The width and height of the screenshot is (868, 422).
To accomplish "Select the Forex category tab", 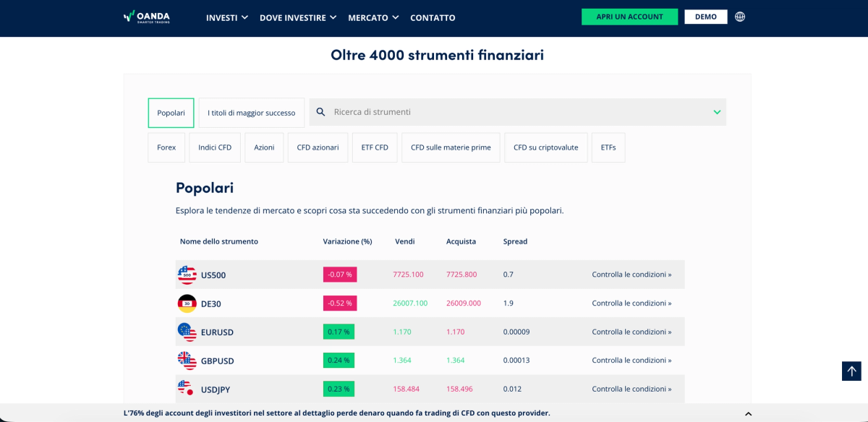I will click(x=166, y=147).
